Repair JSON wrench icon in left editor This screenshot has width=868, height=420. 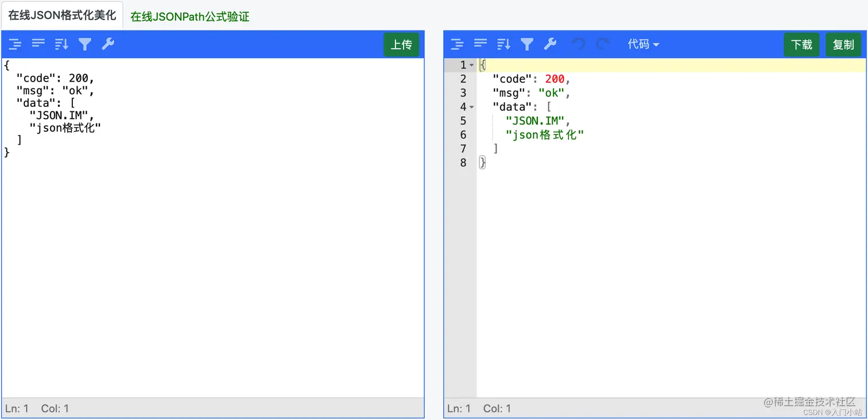click(x=108, y=44)
